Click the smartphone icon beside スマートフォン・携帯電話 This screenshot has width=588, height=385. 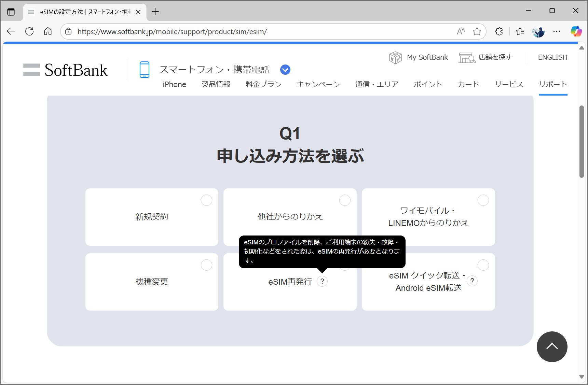click(145, 69)
